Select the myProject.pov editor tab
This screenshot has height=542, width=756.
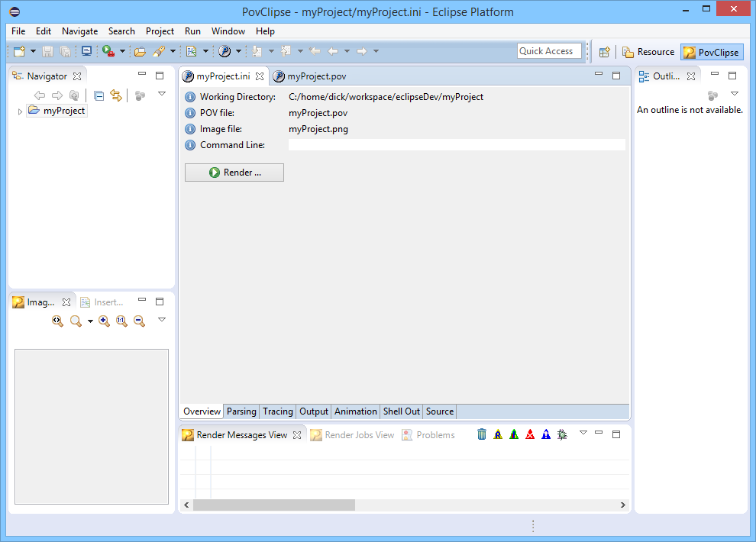pos(310,76)
